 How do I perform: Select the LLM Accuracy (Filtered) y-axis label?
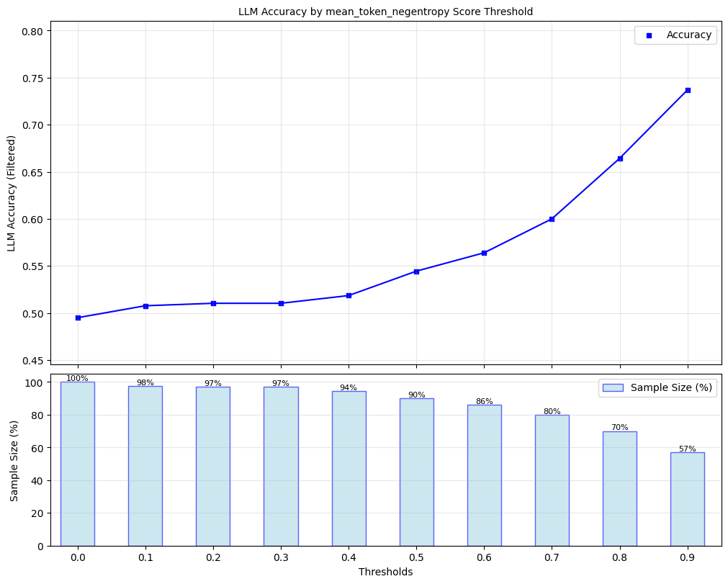click(x=12, y=193)
